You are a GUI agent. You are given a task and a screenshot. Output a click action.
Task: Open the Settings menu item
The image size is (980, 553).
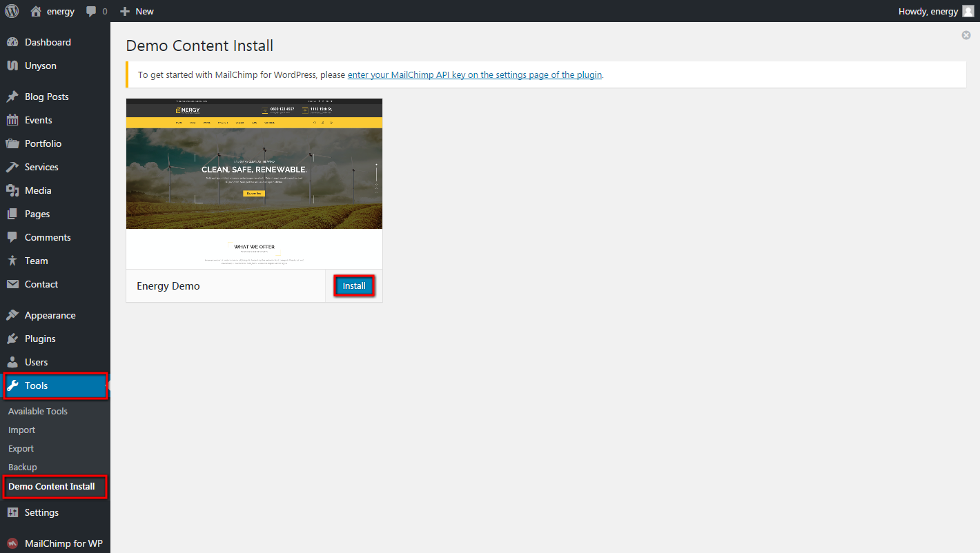(41, 512)
